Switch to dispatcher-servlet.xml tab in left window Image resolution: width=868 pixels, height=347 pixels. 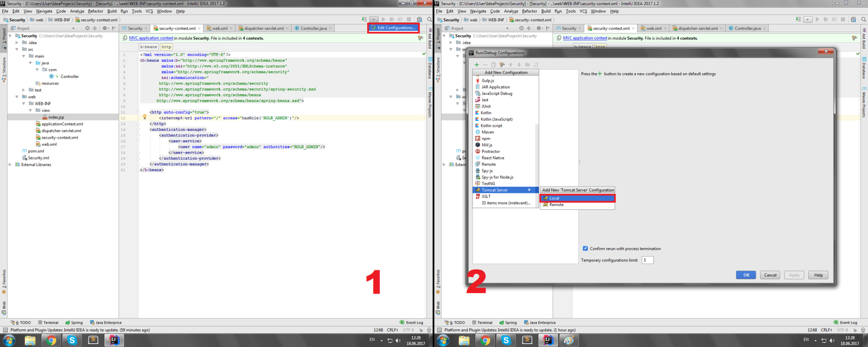pos(264,28)
